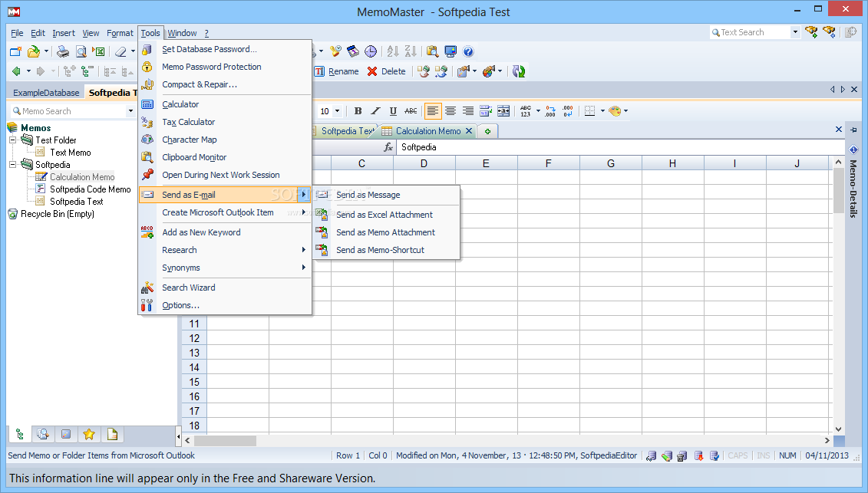Switch to the Calculation Memo tab

[x=428, y=131]
